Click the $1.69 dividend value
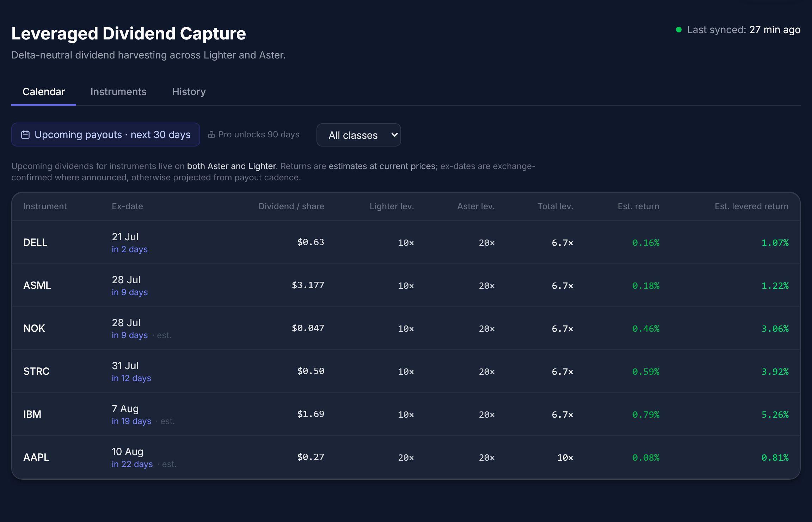The image size is (812, 522). coord(310,414)
